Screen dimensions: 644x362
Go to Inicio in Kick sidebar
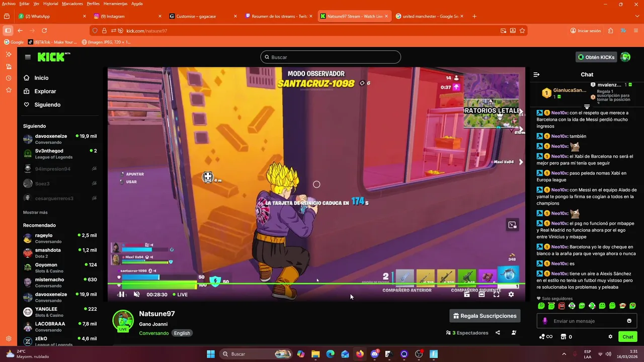pyautogui.click(x=41, y=78)
